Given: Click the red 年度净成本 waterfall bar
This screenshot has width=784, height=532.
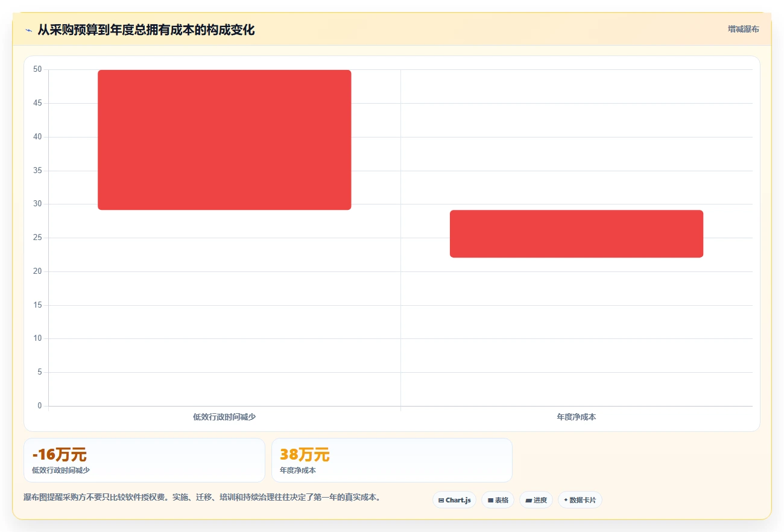Looking at the screenshot, I should (x=577, y=233).
